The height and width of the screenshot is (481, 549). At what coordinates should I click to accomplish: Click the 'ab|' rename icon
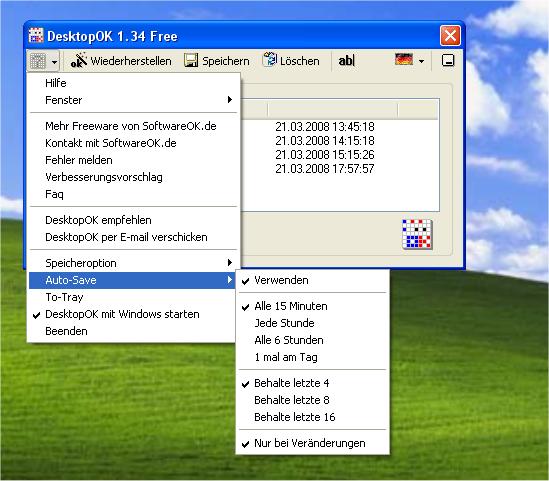(347, 61)
